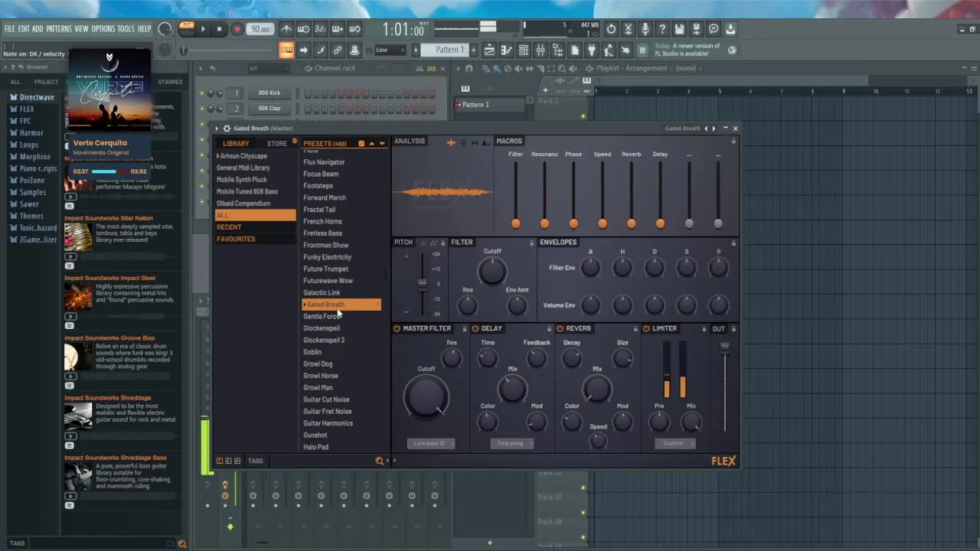
Task: Click 808 Kick channel button
Action: click(x=269, y=93)
